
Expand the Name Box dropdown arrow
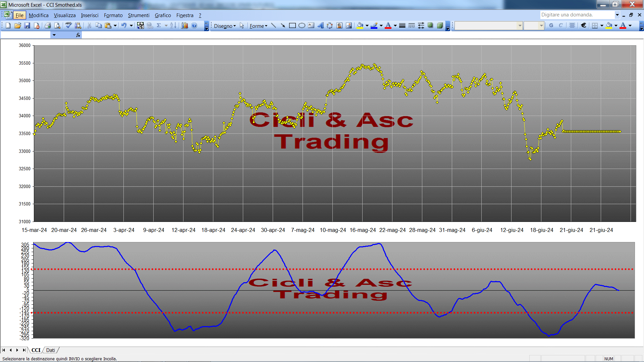(x=54, y=35)
